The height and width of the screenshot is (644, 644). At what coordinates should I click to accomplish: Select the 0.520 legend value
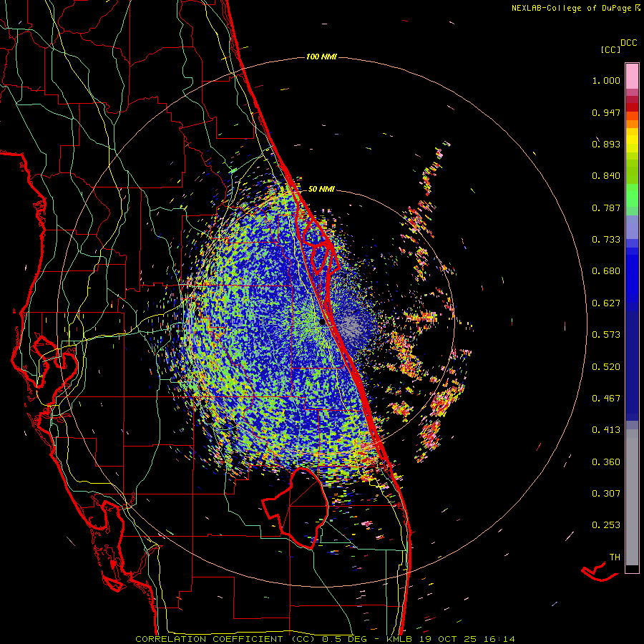(606, 367)
